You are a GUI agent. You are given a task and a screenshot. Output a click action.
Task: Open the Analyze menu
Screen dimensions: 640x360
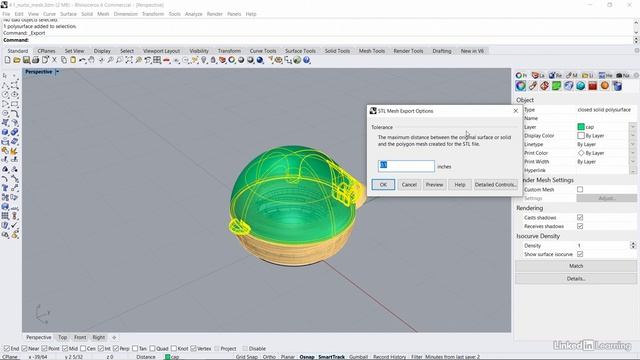point(193,14)
